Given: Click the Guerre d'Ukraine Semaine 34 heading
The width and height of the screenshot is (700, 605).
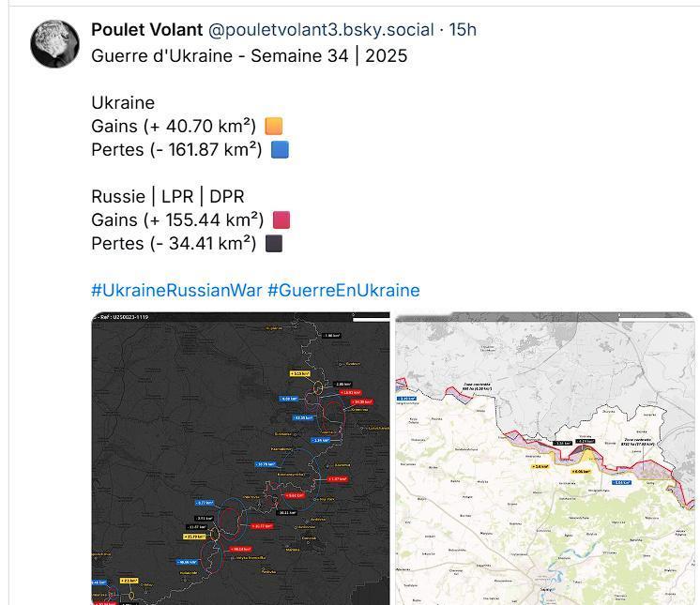Looking at the screenshot, I should click(x=249, y=56).
